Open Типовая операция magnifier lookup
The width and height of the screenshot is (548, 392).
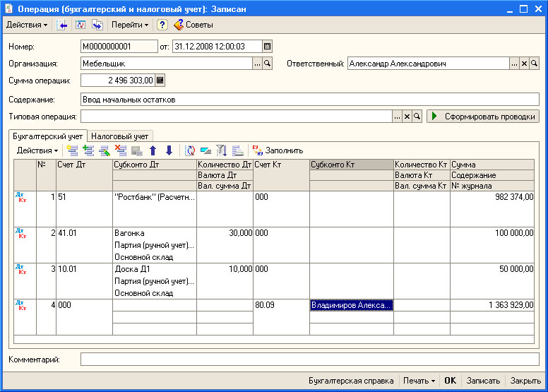click(417, 117)
